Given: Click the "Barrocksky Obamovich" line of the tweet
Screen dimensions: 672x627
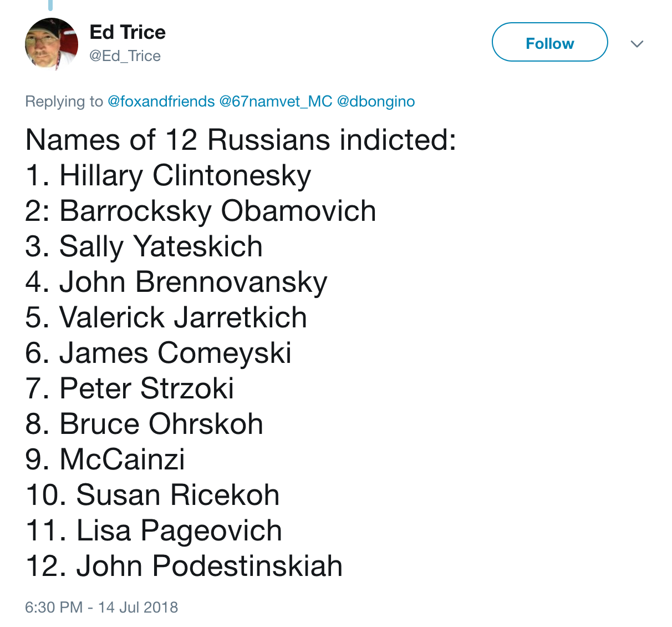Looking at the screenshot, I should (200, 211).
